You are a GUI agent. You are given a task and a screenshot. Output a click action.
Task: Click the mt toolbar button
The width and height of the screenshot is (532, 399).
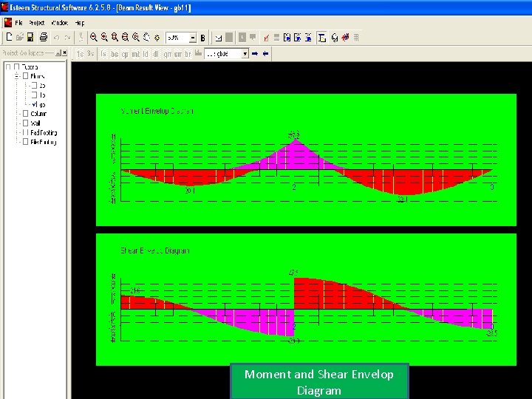(135, 54)
